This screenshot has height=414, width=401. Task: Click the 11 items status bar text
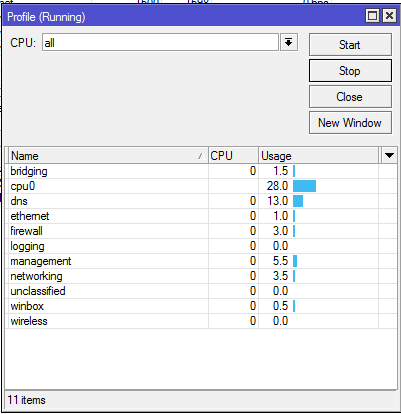tap(26, 400)
